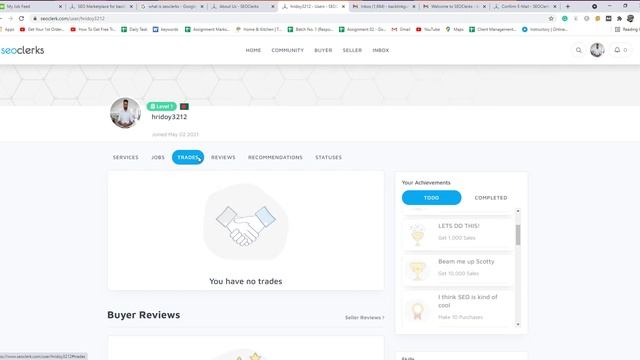Click the 'You have no trades' text
The width and height of the screenshot is (640, 360).
point(246,281)
